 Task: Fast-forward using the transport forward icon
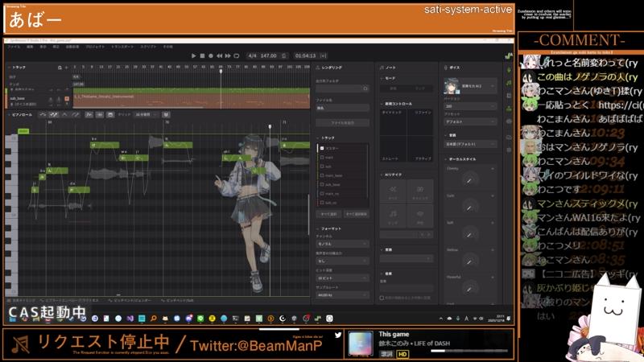click(228, 56)
